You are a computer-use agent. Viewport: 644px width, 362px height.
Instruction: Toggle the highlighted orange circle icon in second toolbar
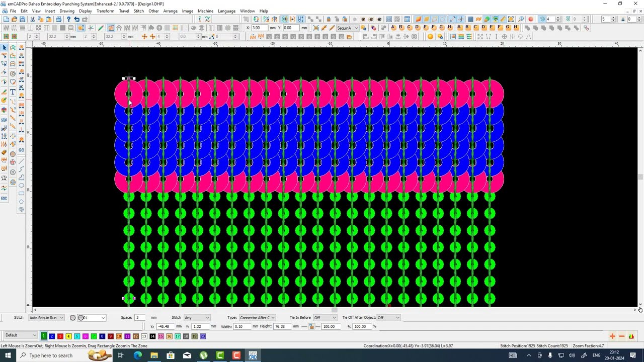[x=80, y=28]
